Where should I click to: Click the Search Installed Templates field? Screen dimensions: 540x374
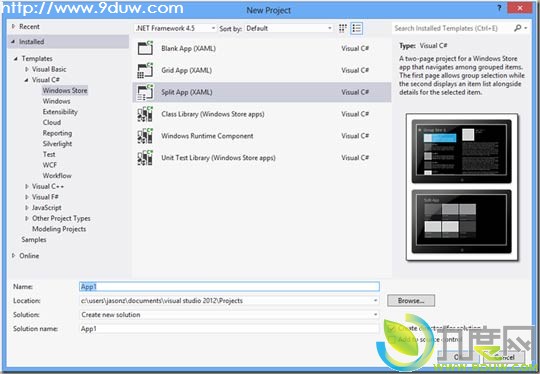(x=453, y=28)
